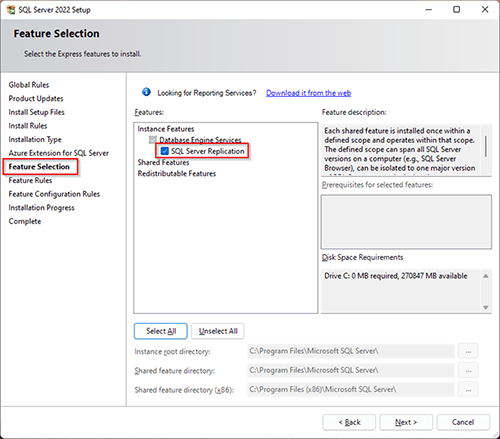This screenshot has width=500, height=439.
Task: Click the feature description scrollbar thumb
Action: tap(486, 146)
